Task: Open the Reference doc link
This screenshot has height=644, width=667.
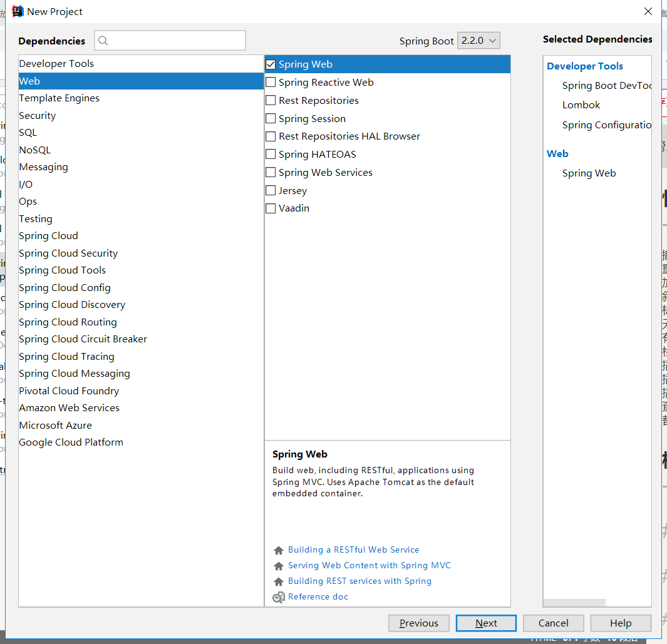Action: [318, 597]
